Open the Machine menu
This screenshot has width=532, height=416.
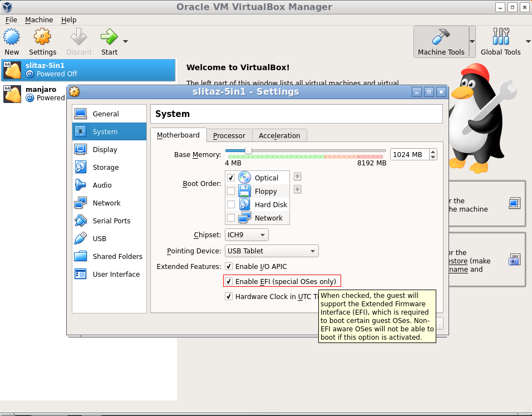(39, 19)
